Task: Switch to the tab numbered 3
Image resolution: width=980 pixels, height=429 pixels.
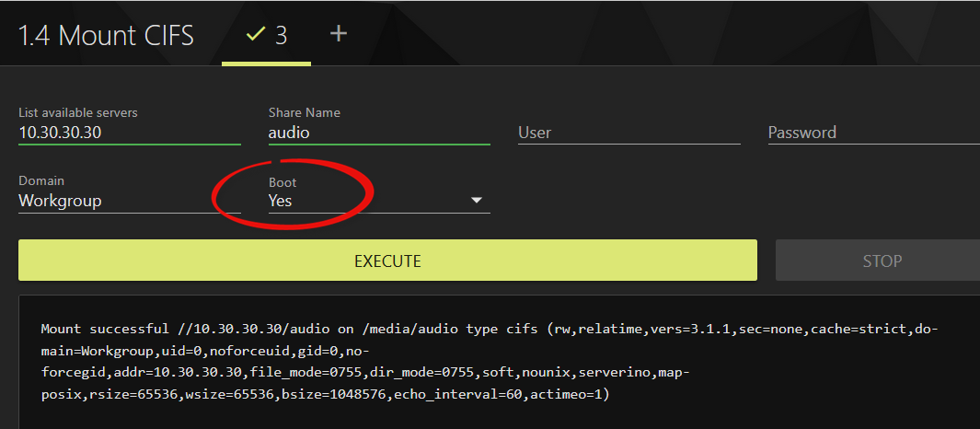Action: pos(281,35)
